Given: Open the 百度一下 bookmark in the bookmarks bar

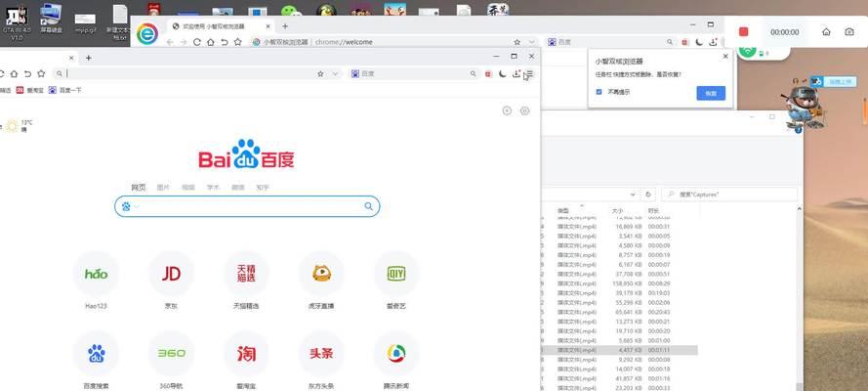Looking at the screenshot, I should pos(64,90).
